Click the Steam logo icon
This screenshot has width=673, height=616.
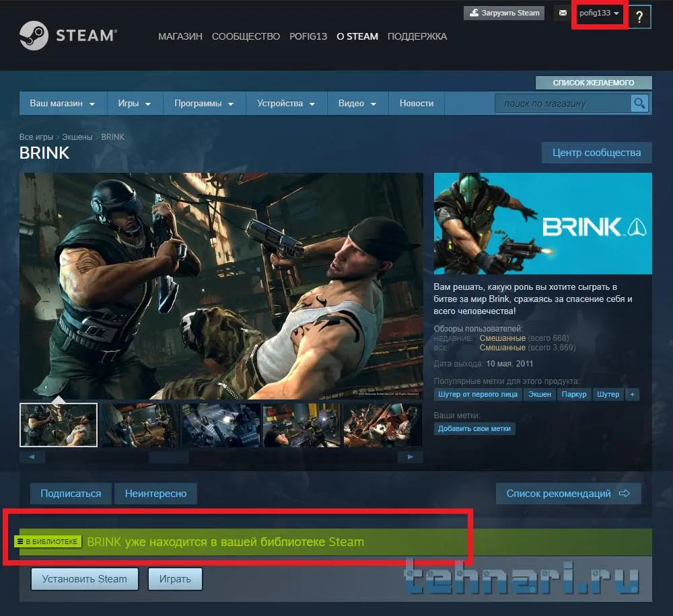point(34,36)
